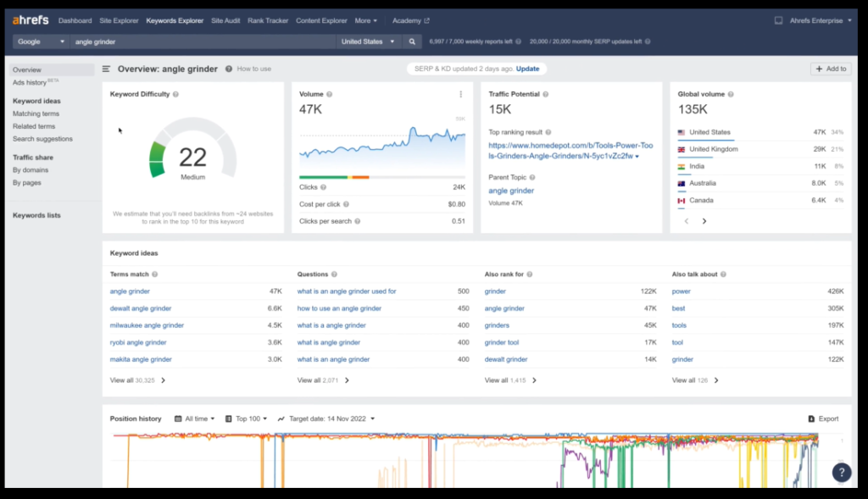Viewport: 868px width, 499px height.
Task: Open Keywords Explorer tab
Action: (175, 21)
